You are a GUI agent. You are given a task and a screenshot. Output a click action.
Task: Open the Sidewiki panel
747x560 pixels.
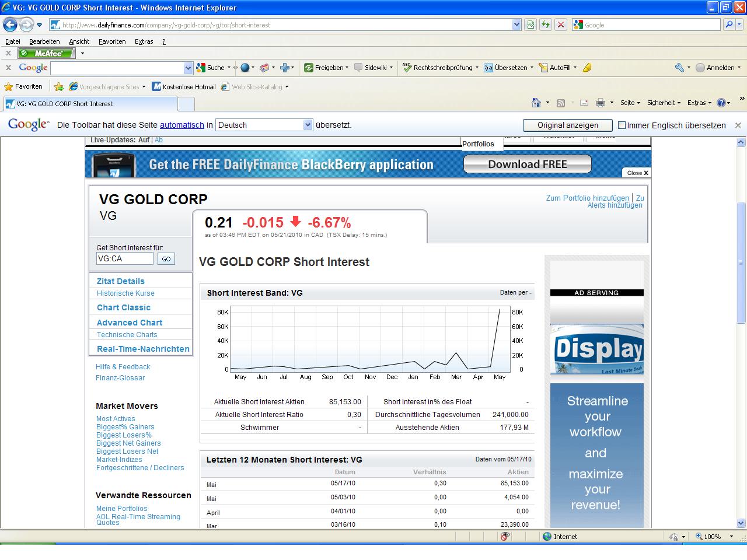(371, 67)
